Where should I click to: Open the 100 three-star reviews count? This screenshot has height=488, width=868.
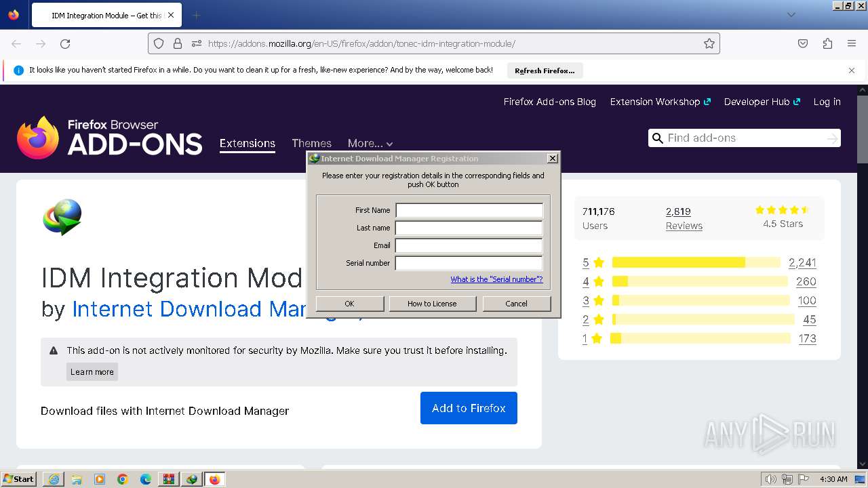click(807, 300)
